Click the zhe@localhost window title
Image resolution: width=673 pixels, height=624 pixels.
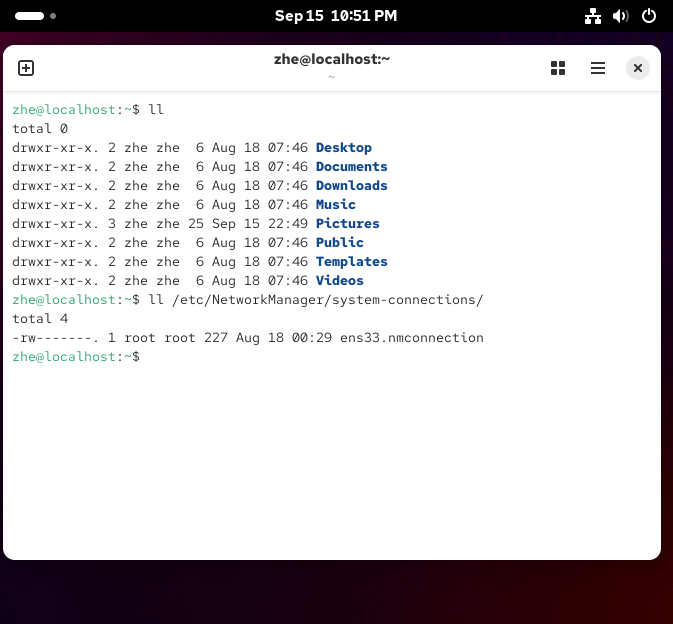pos(331,59)
